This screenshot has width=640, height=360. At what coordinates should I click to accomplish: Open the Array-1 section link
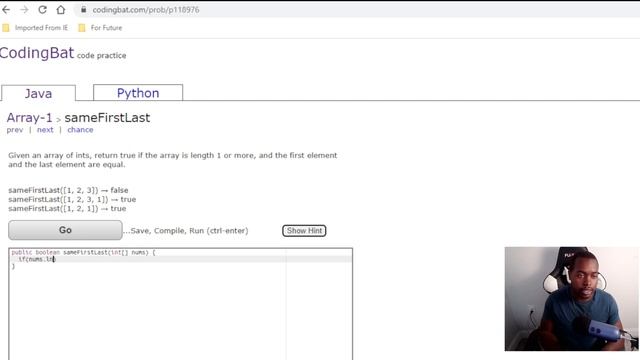(29, 118)
